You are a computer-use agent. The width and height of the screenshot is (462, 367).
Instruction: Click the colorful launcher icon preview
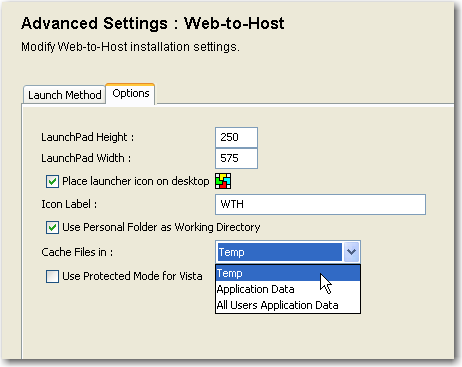point(223,181)
